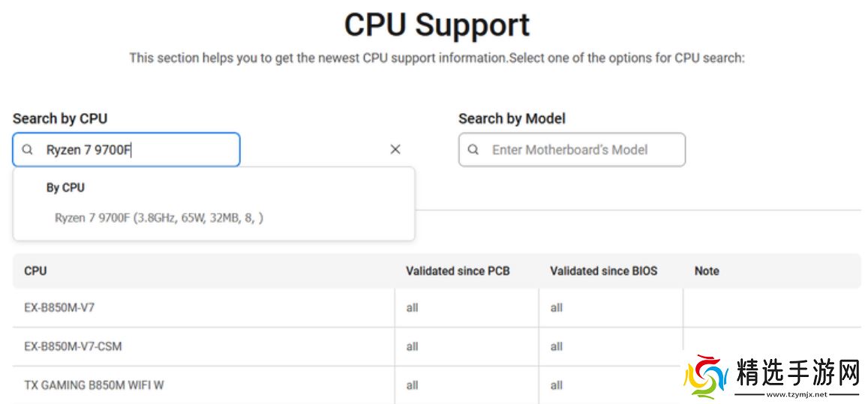The height and width of the screenshot is (404, 868).
Task: Click the PCB "all" cell for EX-B850M-V7
Action: pos(412,308)
